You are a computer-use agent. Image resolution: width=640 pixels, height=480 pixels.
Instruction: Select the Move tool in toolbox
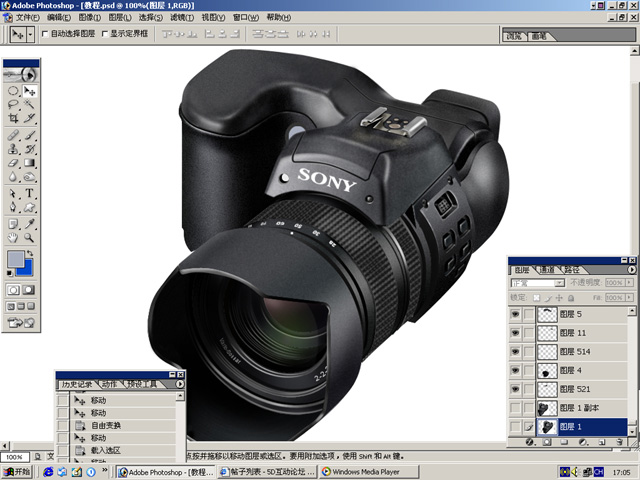(29, 91)
